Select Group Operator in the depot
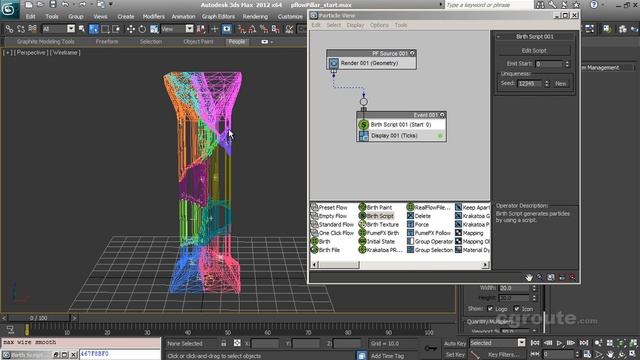This screenshot has height=360, width=640. [430, 242]
